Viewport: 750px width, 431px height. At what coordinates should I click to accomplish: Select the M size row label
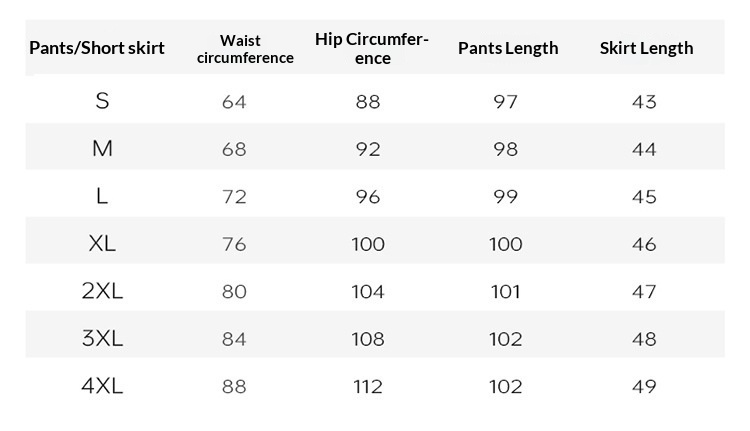pos(102,149)
